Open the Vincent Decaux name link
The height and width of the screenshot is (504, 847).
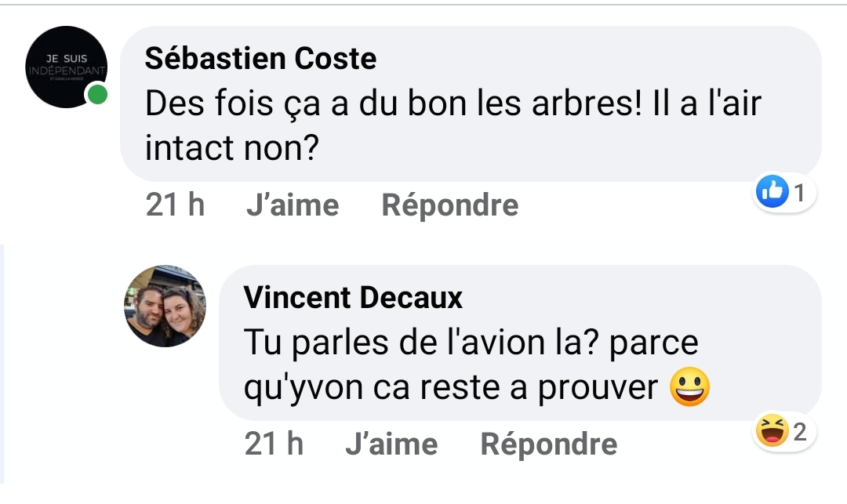pos(353,298)
